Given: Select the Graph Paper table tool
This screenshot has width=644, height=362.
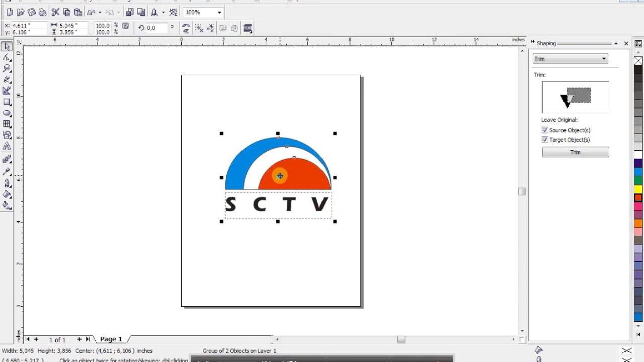Looking at the screenshot, I should click(x=7, y=124).
